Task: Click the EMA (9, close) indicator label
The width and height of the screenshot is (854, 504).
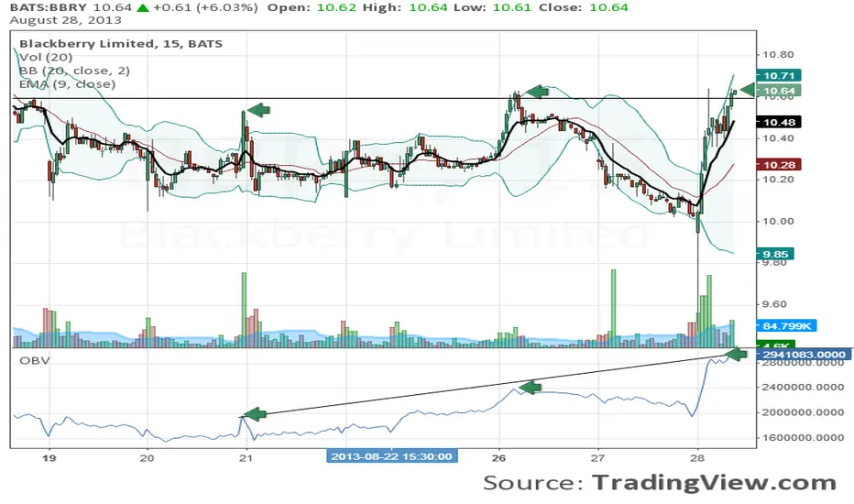Action: click(68, 84)
